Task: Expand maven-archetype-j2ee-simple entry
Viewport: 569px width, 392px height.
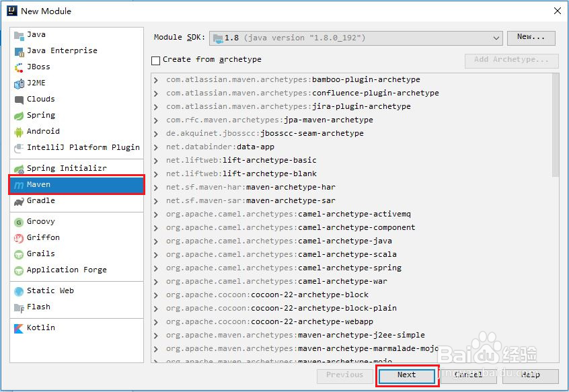Action: click(155, 336)
